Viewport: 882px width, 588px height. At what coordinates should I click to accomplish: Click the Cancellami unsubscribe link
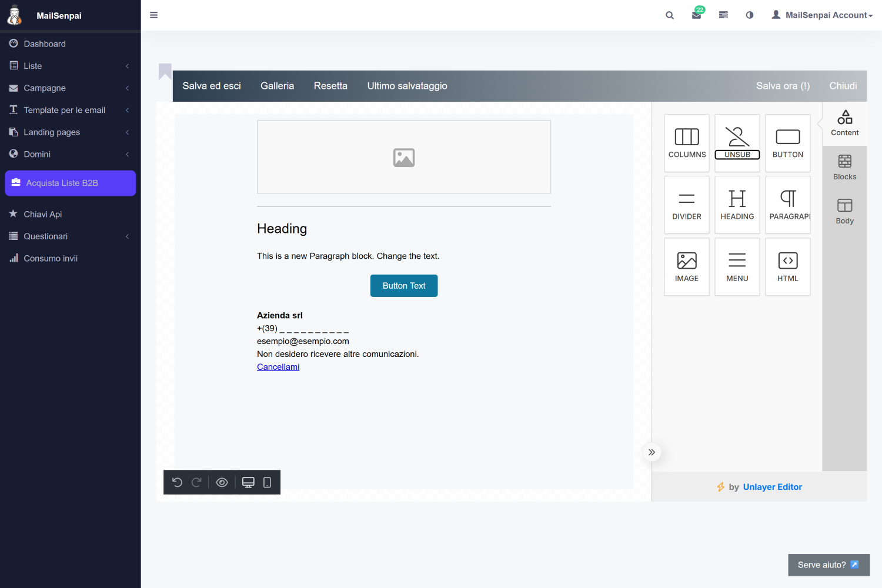pos(278,367)
